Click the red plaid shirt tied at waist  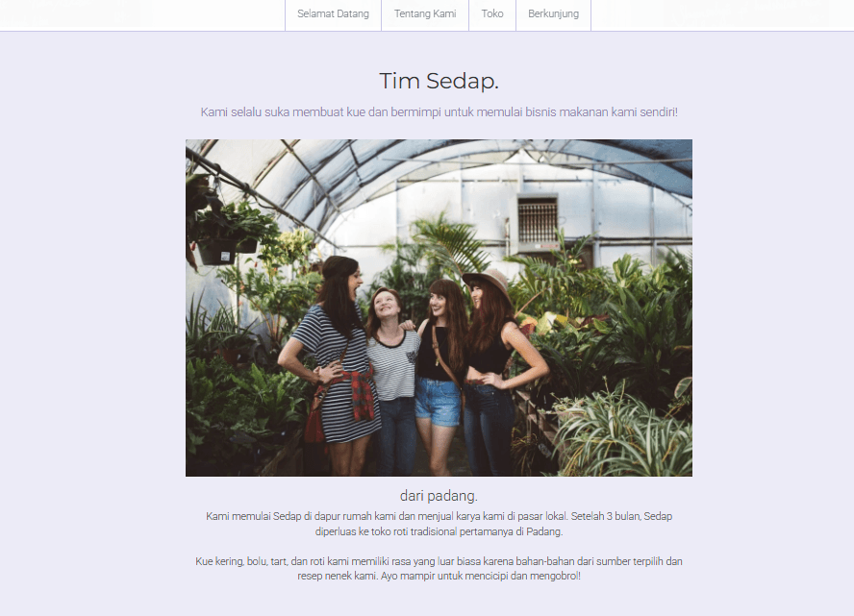(358, 395)
